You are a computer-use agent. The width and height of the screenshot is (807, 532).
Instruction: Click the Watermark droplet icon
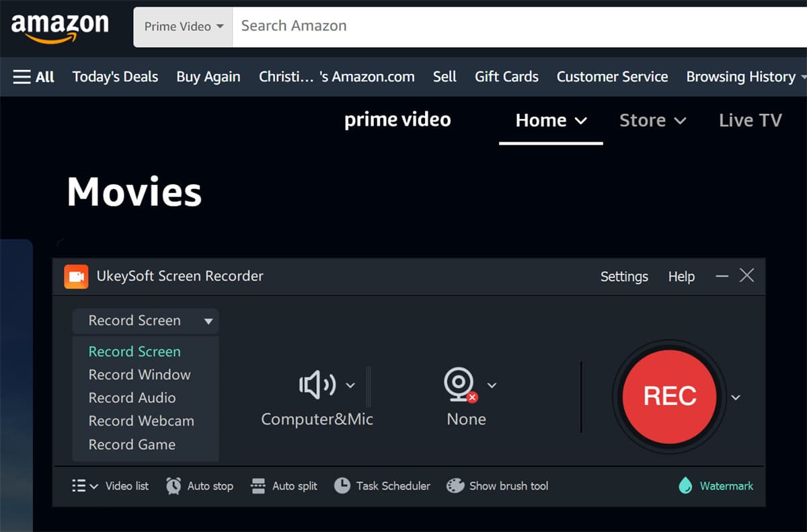(x=685, y=486)
